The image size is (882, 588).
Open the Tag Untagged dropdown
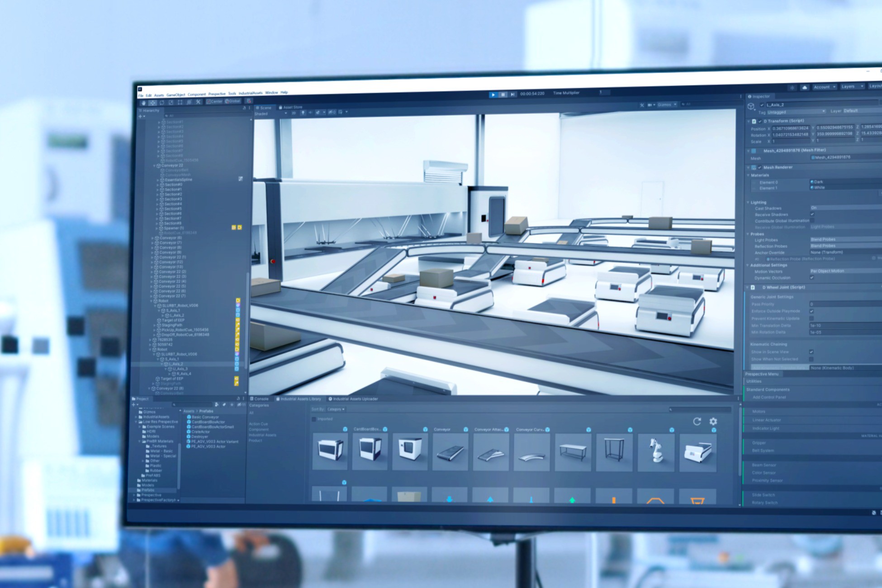coord(796,110)
